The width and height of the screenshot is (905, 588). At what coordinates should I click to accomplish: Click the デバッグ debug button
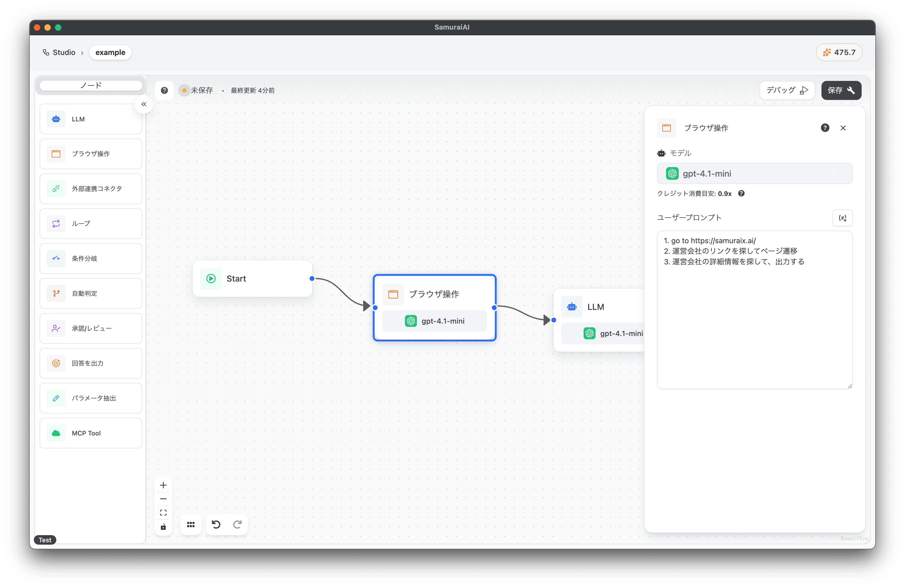pyautogui.click(x=787, y=90)
